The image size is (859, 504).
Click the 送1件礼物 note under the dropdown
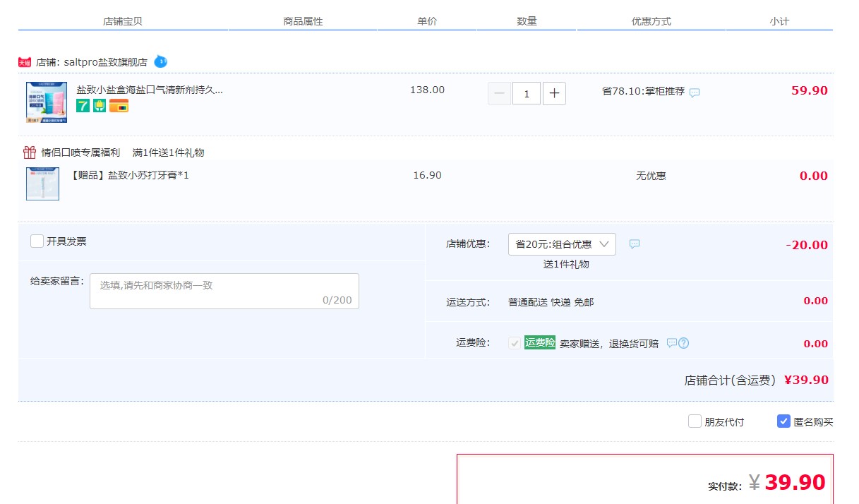[566, 264]
